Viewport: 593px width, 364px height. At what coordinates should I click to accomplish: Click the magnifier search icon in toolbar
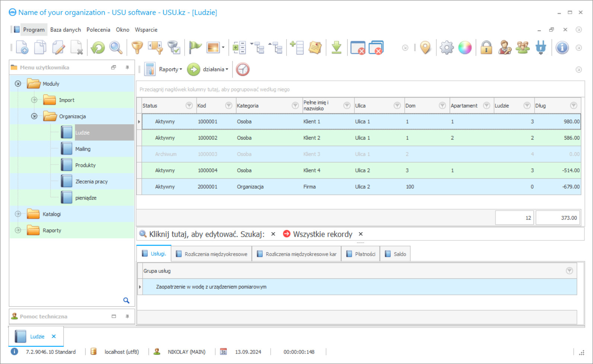click(116, 48)
